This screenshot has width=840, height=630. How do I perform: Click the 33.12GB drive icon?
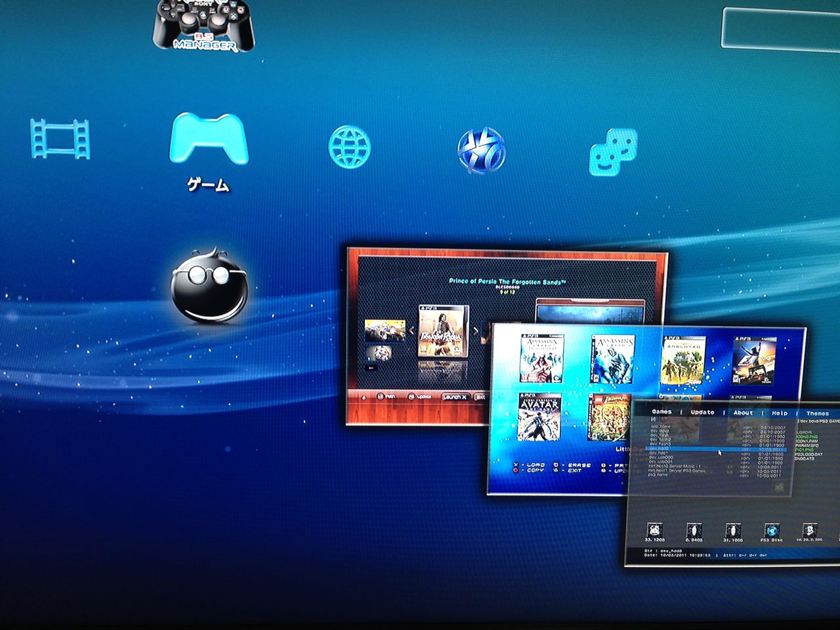655,532
